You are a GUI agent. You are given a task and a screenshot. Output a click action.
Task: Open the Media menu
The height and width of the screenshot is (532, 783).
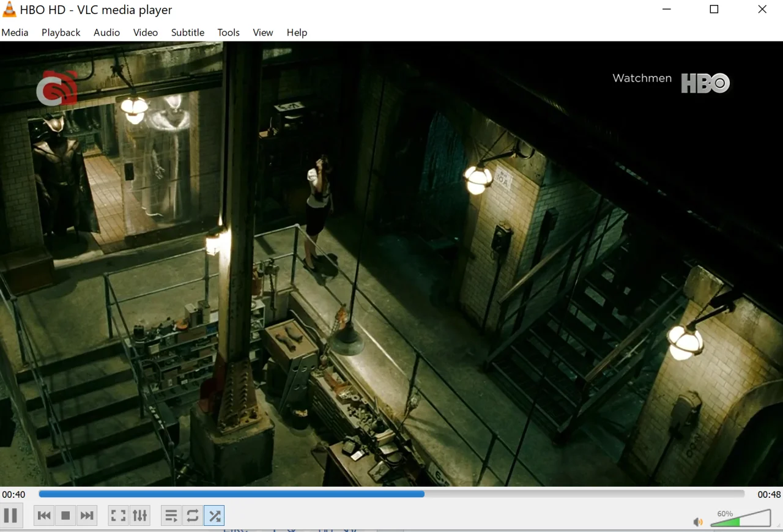point(15,32)
